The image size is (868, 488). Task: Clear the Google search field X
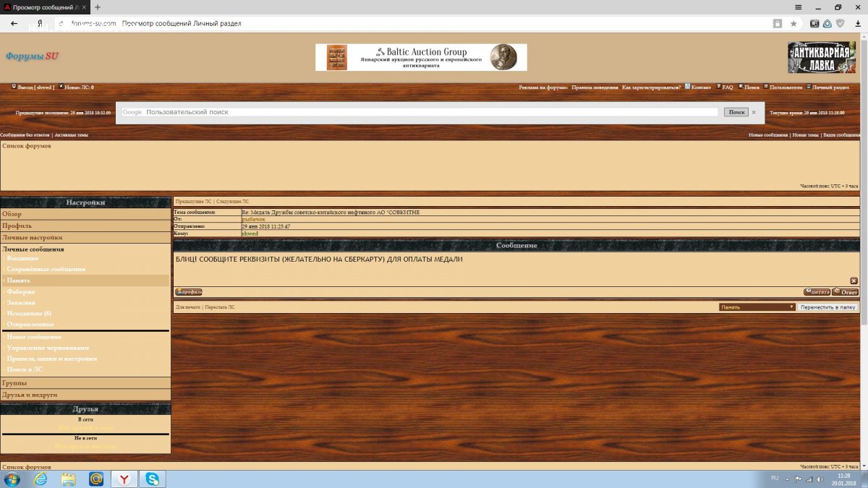(x=753, y=112)
